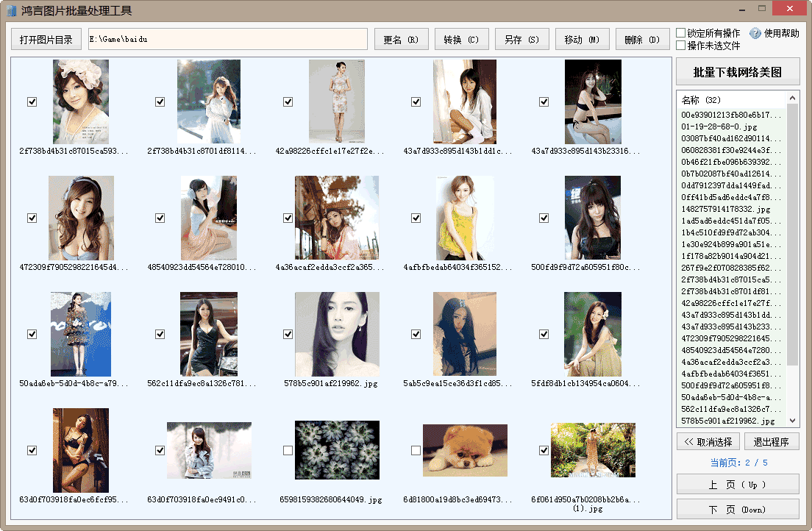Close the application window
The image size is (812, 531).
[789, 8]
